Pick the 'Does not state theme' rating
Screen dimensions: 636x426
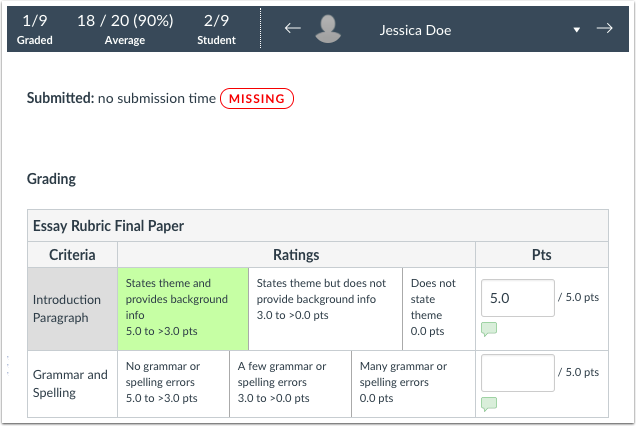[x=437, y=308]
